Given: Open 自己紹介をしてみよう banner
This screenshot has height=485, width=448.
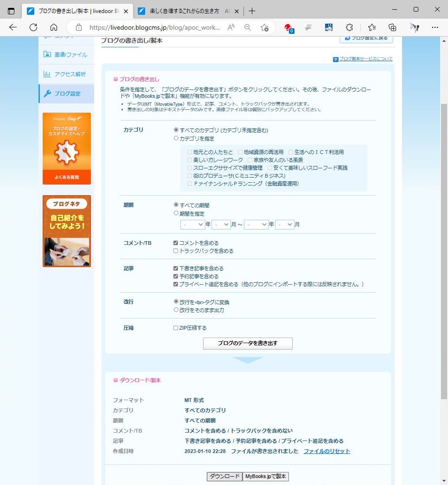Looking at the screenshot, I should pos(66,231).
